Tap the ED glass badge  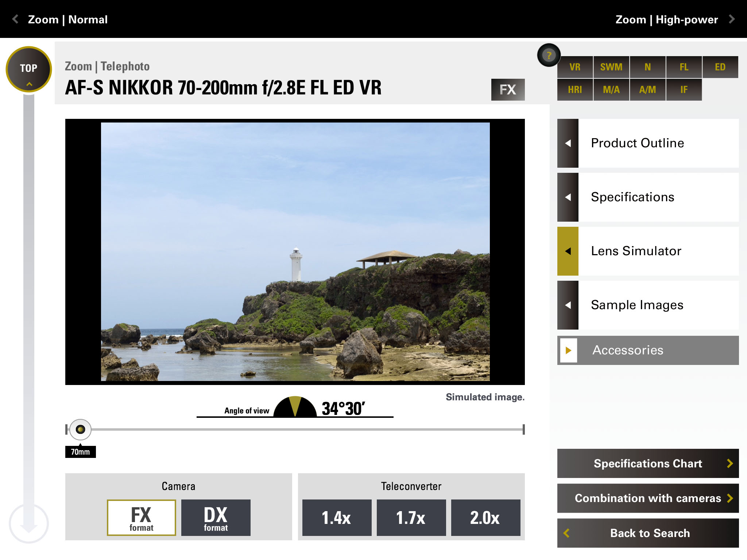click(x=720, y=67)
